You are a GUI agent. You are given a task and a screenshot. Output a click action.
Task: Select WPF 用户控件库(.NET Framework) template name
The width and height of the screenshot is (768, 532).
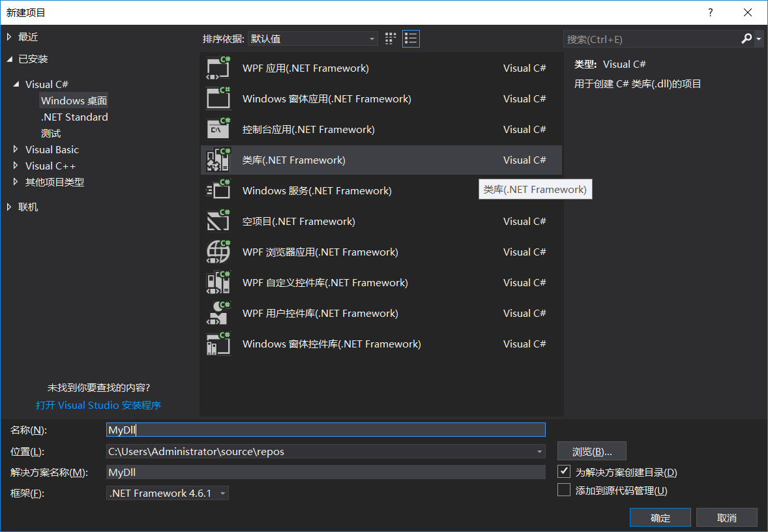[320, 313]
